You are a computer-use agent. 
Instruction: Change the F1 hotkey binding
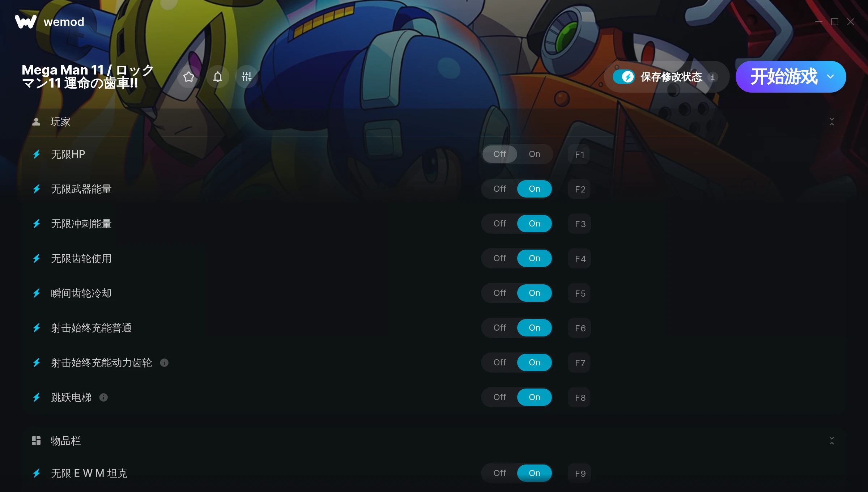(x=579, y=154)
